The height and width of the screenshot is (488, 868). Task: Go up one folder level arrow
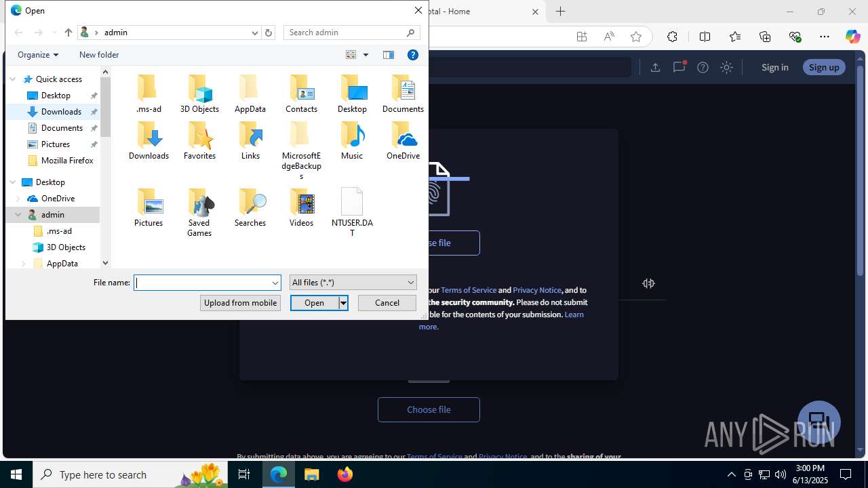pos(68,33)
